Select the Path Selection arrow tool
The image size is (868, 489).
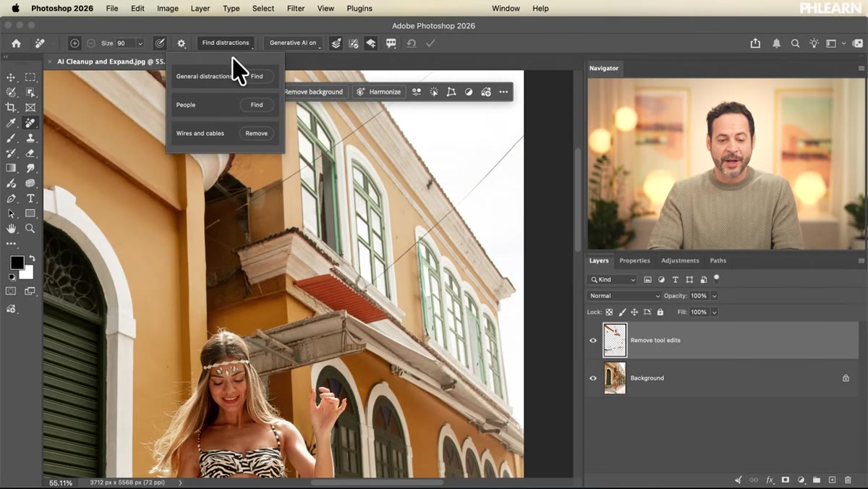[11, 214]
